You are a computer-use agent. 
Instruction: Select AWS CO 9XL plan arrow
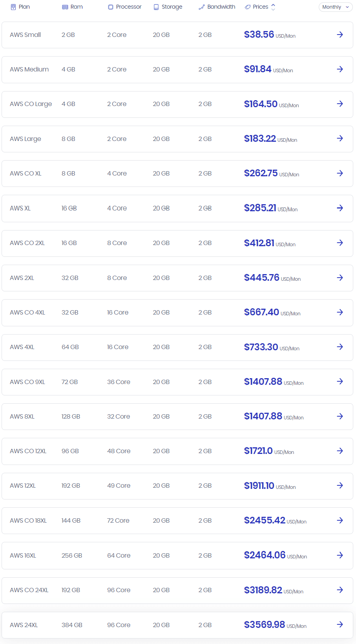(x=340, y=381)
